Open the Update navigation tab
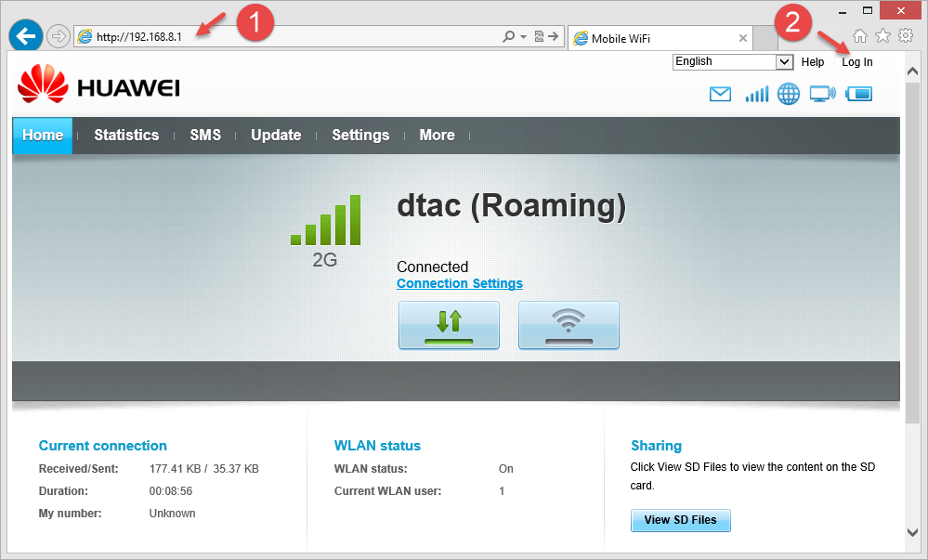 (276, 136)
